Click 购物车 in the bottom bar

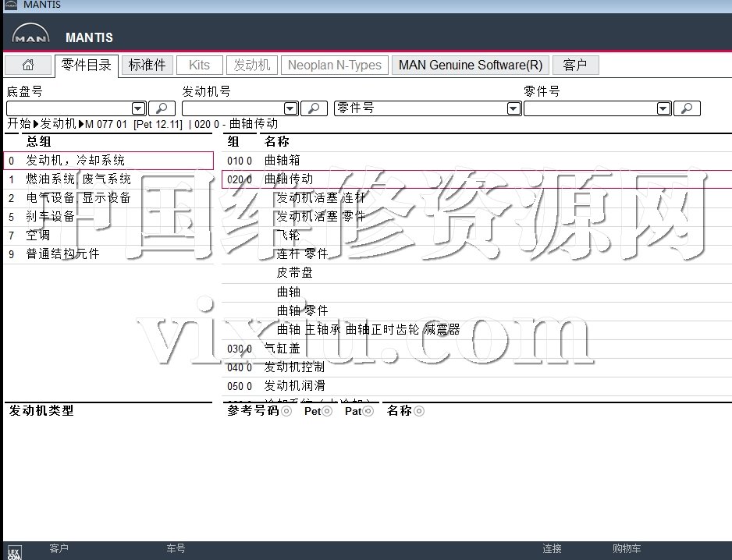(x=627, y=549)
